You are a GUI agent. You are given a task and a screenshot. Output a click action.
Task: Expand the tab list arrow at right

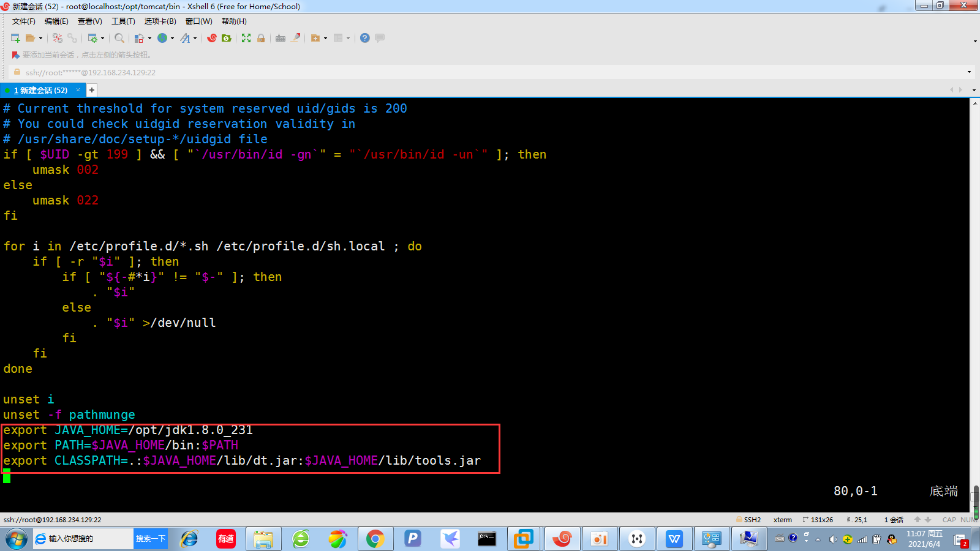click(x=974, y=90)
